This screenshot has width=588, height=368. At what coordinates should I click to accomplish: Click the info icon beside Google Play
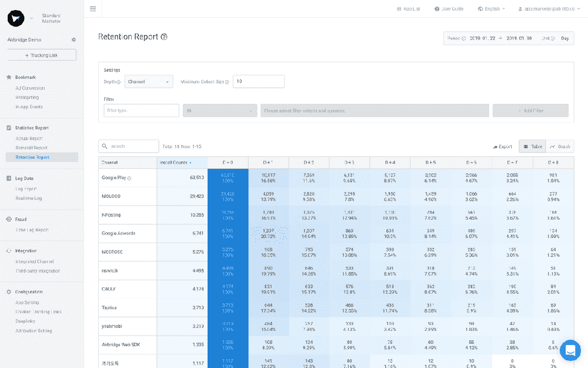pyautogui.click(x=129, y=178)
